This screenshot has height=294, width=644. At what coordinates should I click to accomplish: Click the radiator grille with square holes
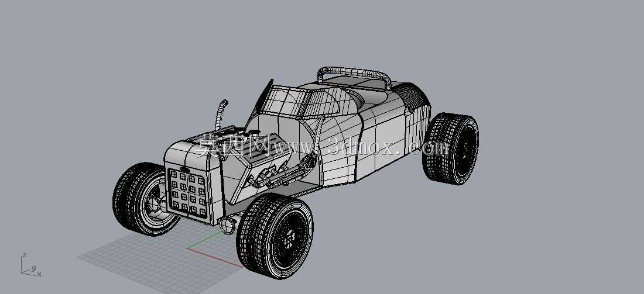(188, 193)
